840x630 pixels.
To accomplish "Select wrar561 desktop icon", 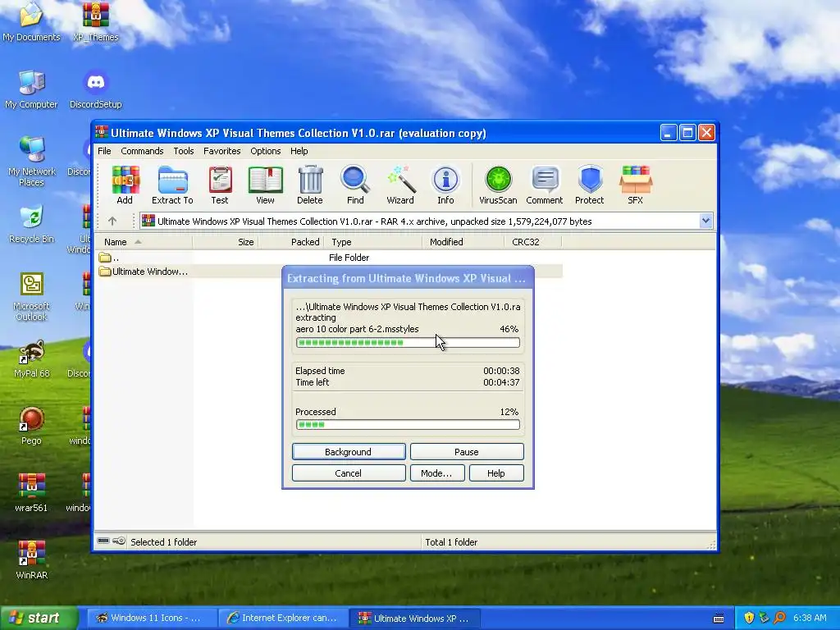I will 32,493.
